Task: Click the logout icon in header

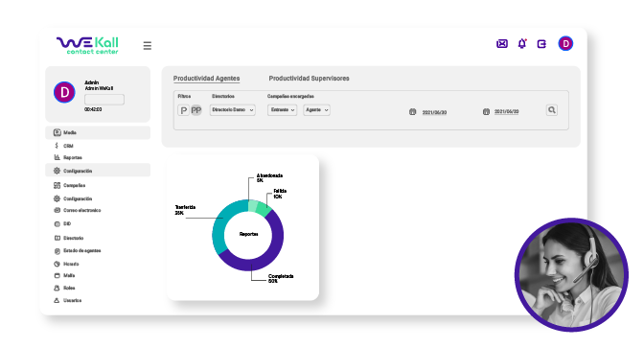Action: click(541, 44)
